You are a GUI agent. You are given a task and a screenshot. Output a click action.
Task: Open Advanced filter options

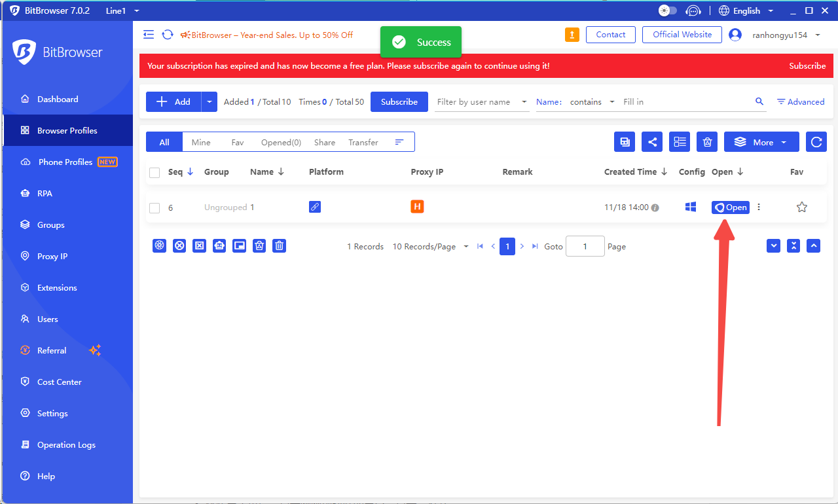click(x=801, y=101)
